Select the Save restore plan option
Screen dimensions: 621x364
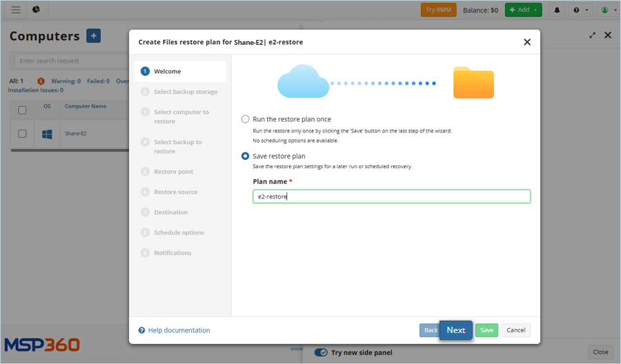(245, 156)
